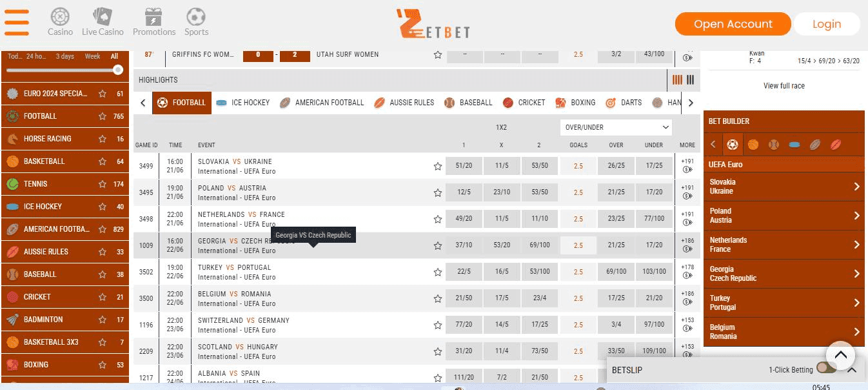Star Football in the sports sidebar
The height and width of the screenshot is (390, 868).
103,116
